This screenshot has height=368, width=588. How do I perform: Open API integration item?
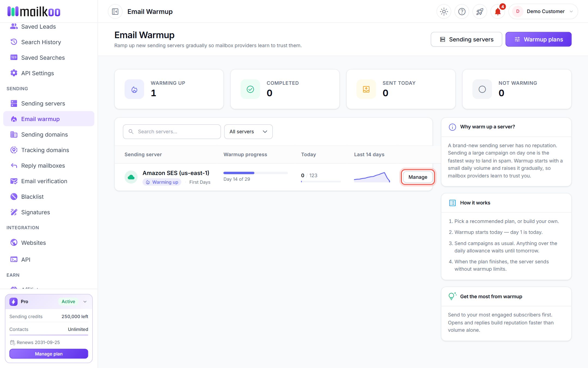click(49, 260)
